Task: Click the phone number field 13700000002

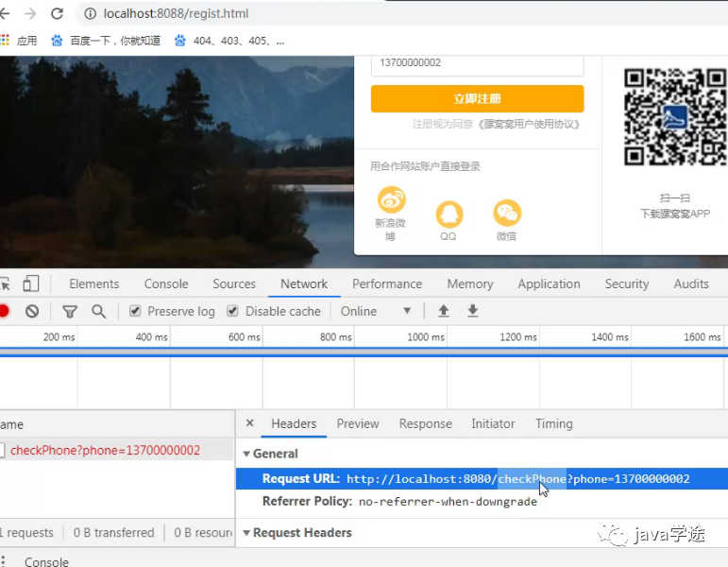Action: [x=477, y=63]
